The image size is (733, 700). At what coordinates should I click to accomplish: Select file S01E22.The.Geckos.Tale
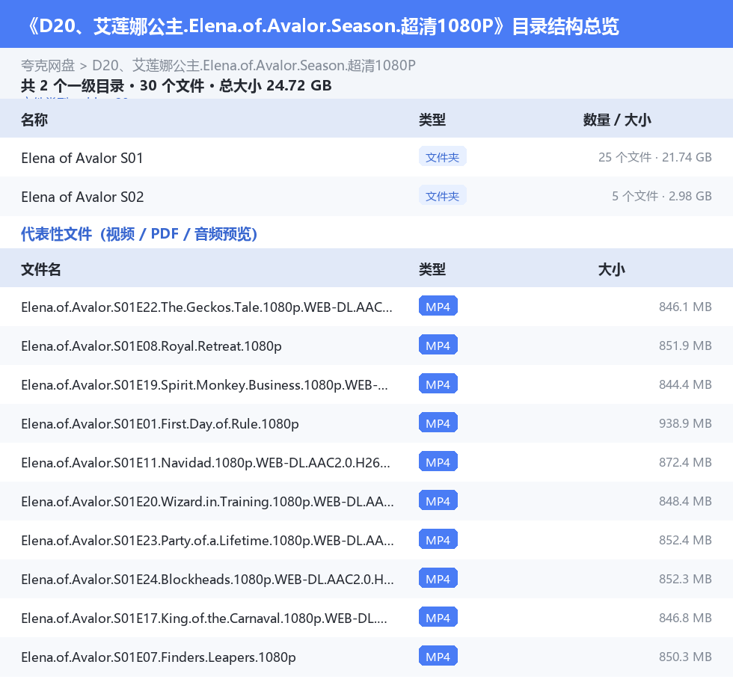coord(206,307)
